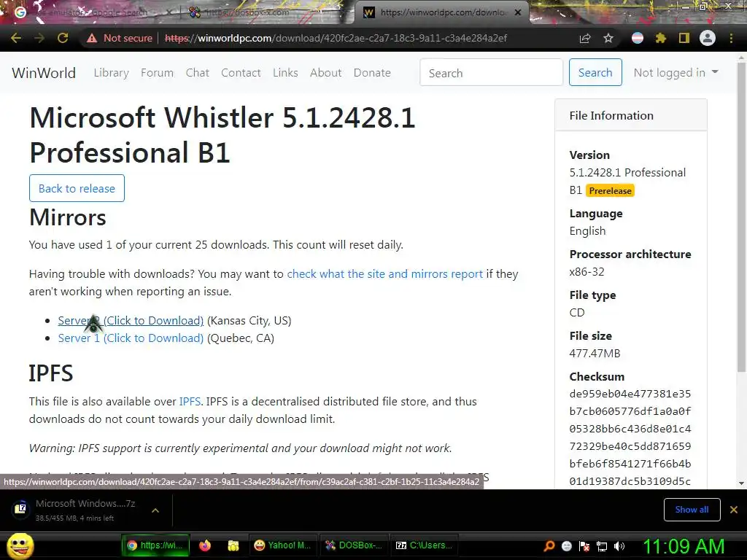Bookmark this page with the star icon
747x560 pixels.
(x=608, y=38)
